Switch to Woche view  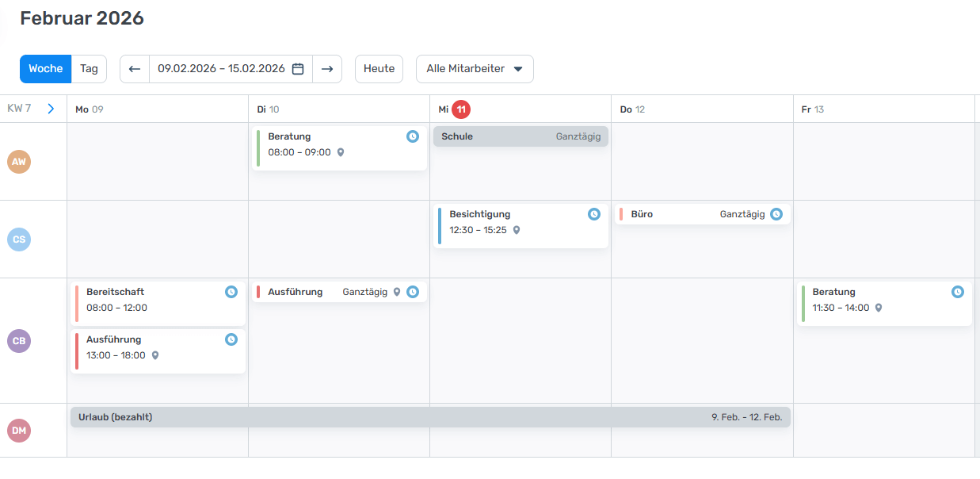(x=46, y=69)
